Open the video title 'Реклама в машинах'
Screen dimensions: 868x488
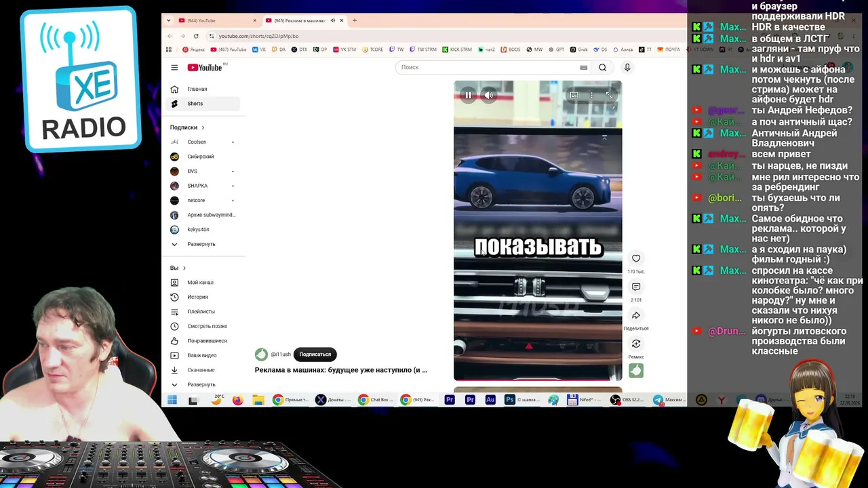(x=341, y=370)
